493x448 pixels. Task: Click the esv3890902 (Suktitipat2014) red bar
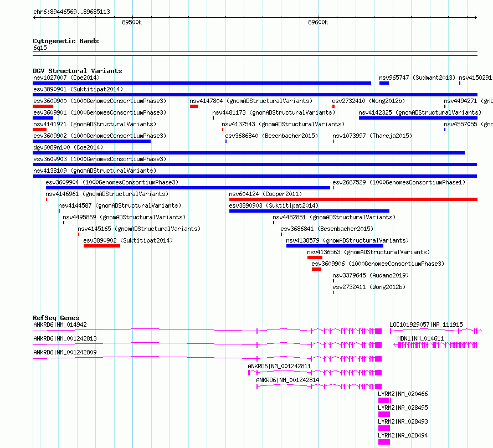click(102, 246)
